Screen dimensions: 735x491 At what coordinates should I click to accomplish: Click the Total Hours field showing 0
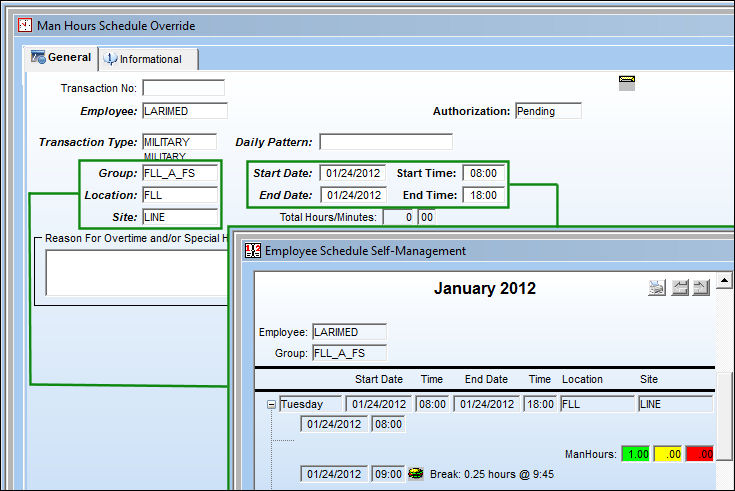pos(399,217)
